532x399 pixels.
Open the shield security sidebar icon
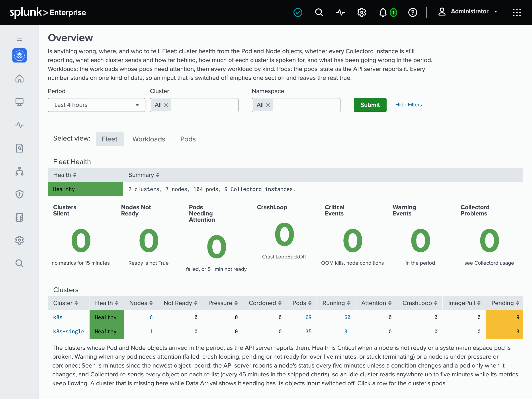point(20,194)
